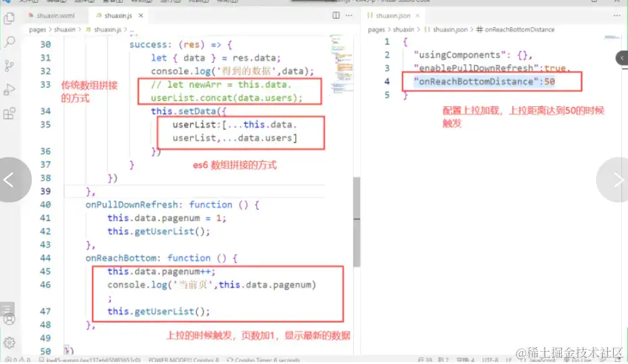Click 'userList:[...this.data.' on line 35
628x364 pixels.
(235, 124)
